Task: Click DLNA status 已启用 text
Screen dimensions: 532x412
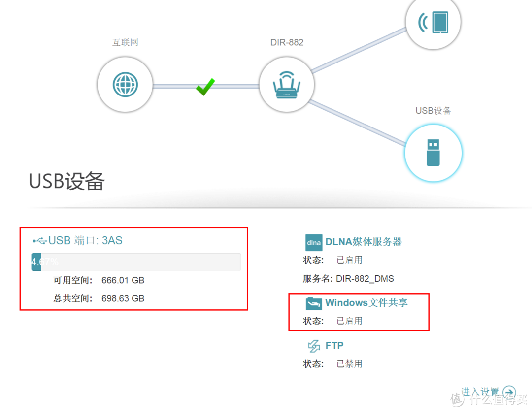Action: (x=349, y=260)
